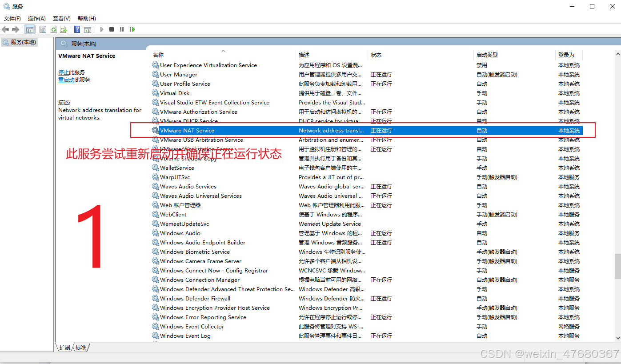The image size is (621, 364).
Task: Sort by the 登录为 column header
Action: pos(569,55)
